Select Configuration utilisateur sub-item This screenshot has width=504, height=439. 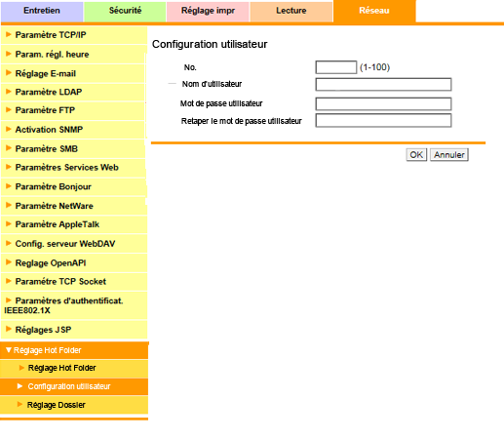click(74, 386)
